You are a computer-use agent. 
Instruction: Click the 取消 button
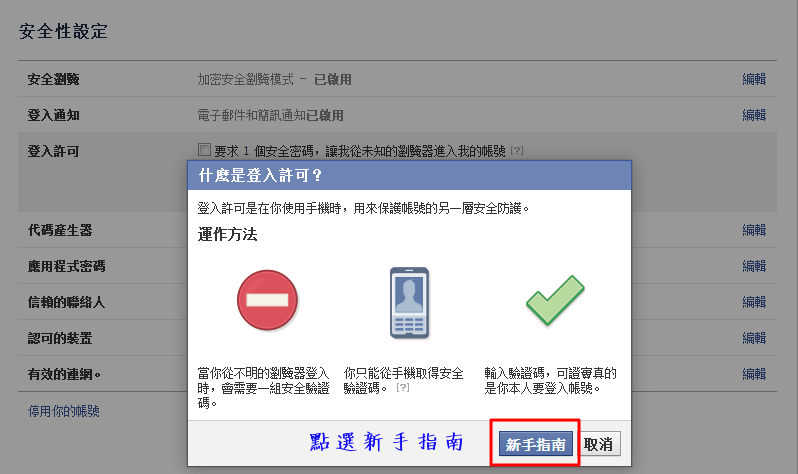coord(598,444)
